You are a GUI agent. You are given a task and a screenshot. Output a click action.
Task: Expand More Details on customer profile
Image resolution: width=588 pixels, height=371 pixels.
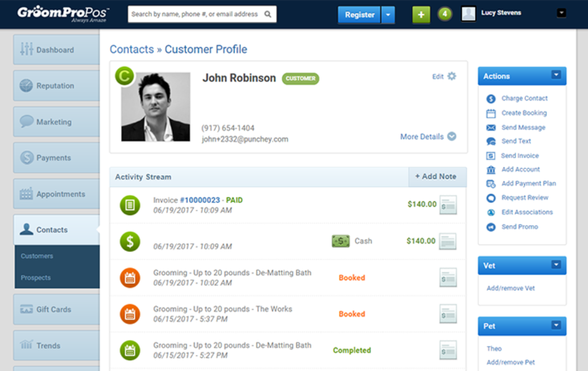click(428, 137)
